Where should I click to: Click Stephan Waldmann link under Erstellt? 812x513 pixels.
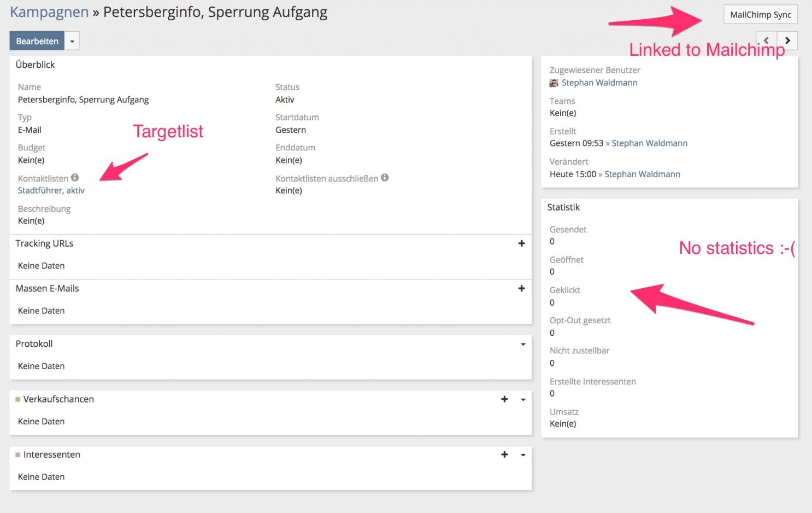(649, 143)
